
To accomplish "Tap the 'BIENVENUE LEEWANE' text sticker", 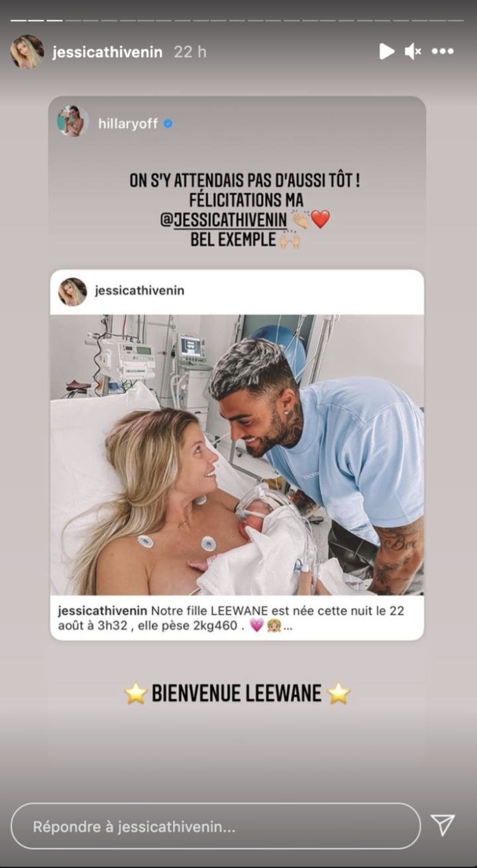I will click(x=237, y=694).
